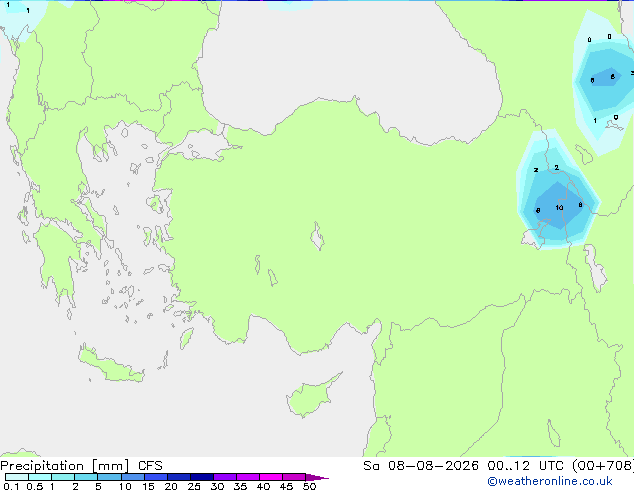Select the CFS model label

pyautogui.click(x=150, y=466)
